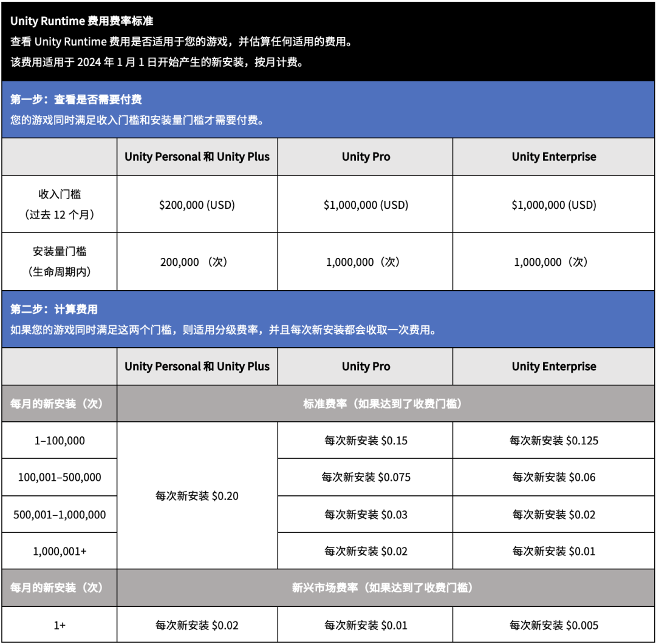
Task: Select the 安装量门槛（生命周期内）row label
Action: point(58,262)
